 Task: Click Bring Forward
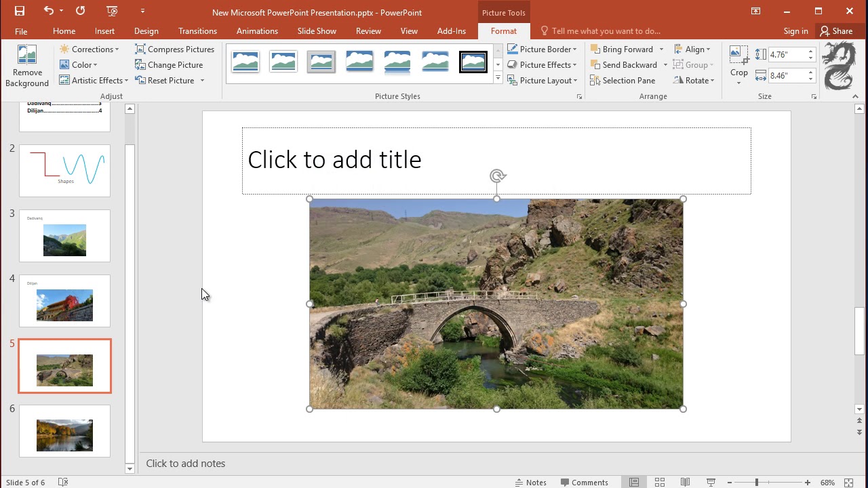(622, 49)
